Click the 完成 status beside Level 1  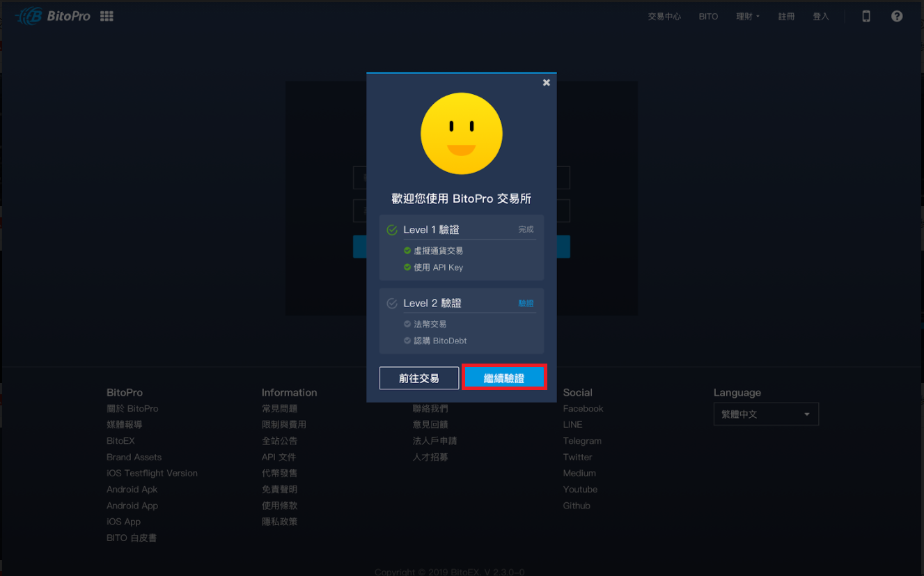[x=526, y=229]
